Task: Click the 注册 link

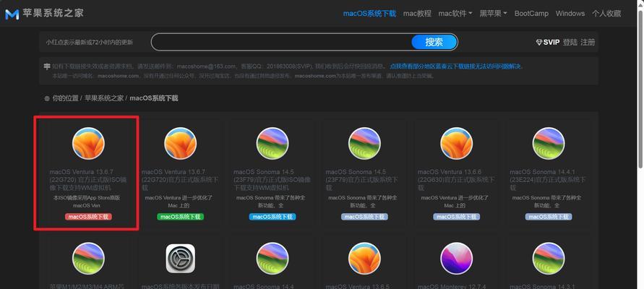Action: point(588,43)
